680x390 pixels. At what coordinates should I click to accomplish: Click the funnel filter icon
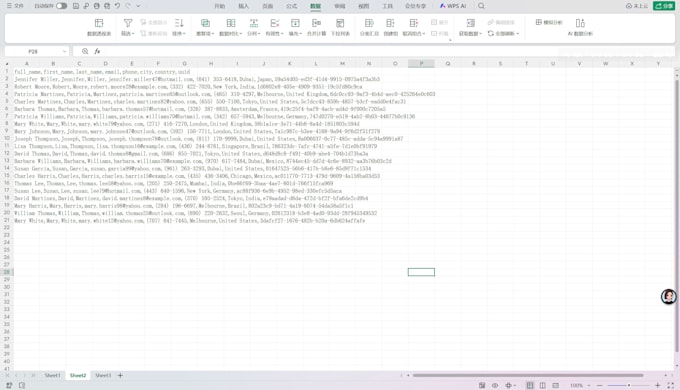point(128,23)
